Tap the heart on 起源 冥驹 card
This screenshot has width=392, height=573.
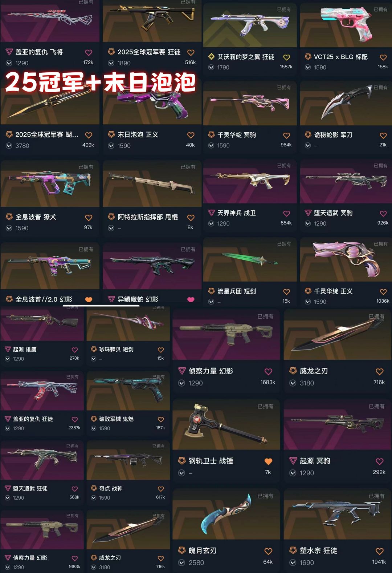pyautogui.click(x=380, y=461)
